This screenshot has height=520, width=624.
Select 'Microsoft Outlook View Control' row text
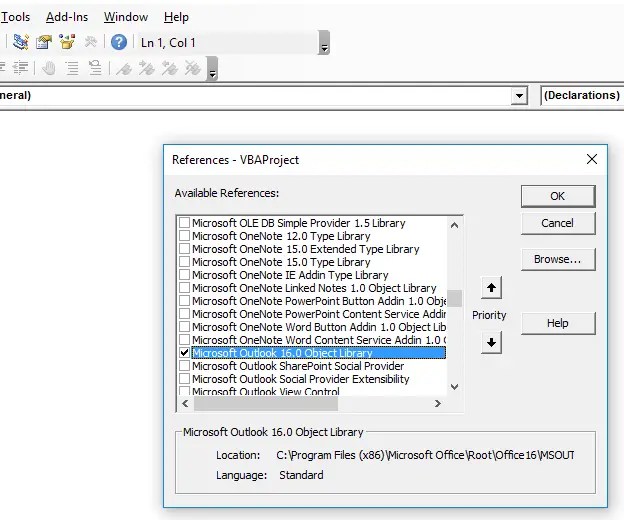tap(266, 391)
